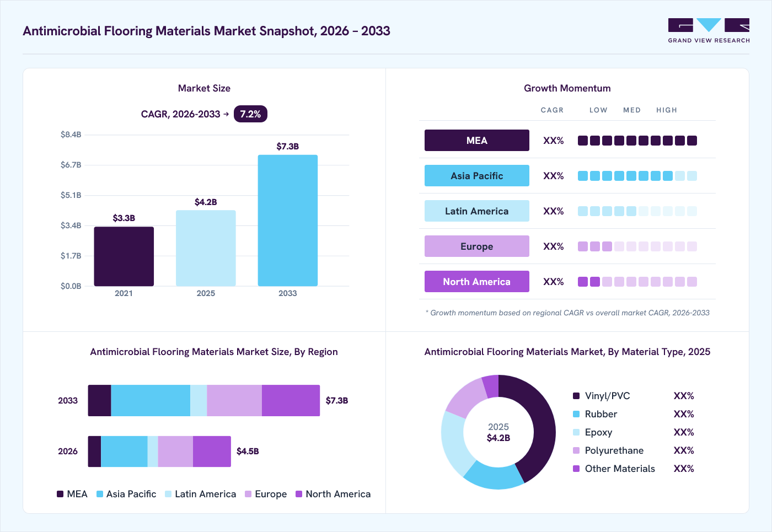Click the tall blue 2033 market size bar
Viewport: 772px width, 532px height.
288,221
